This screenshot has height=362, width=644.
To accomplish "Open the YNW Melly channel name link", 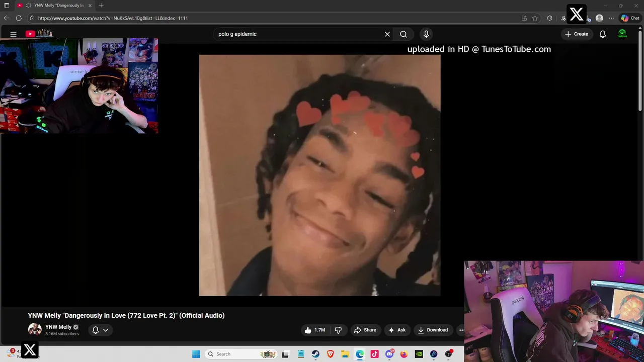I will (58, 327).
